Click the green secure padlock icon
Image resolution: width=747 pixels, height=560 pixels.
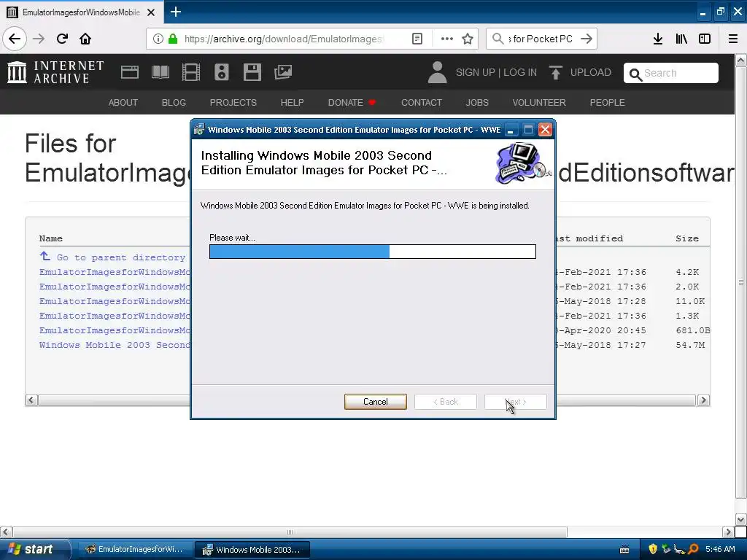tap(173, 39)
